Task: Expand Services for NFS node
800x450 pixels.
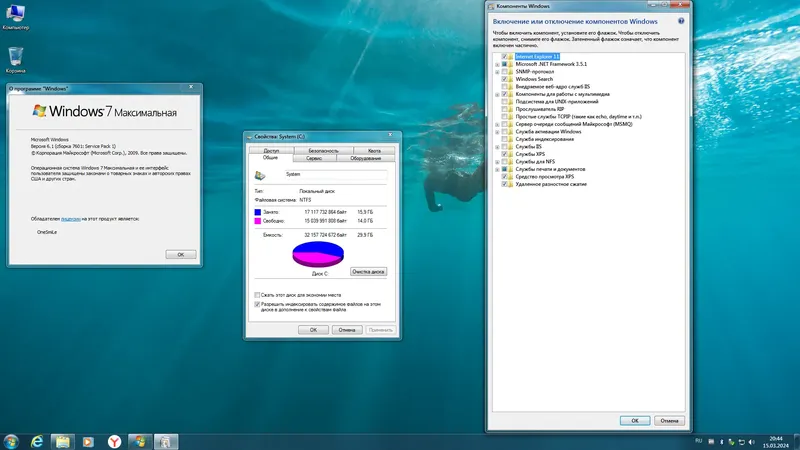Action: pyautogui.click(x=497, y=162)
